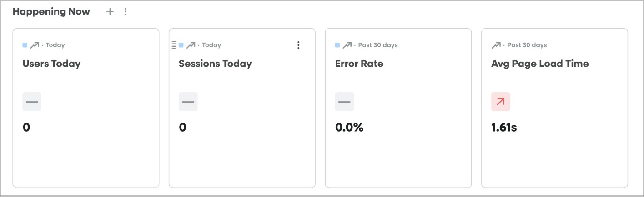Click the trend icon on Sessions Today card

click(x=191, y=45)
